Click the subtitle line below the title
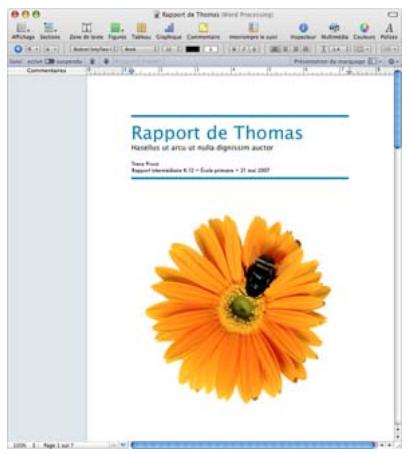Viewport: 407px width, 454px height. point(202,147)
